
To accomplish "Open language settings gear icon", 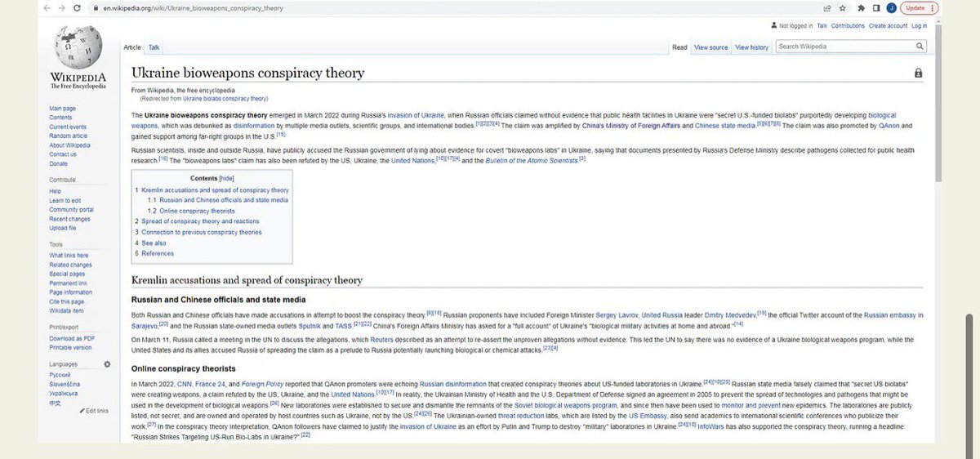I will coord(106,363).
